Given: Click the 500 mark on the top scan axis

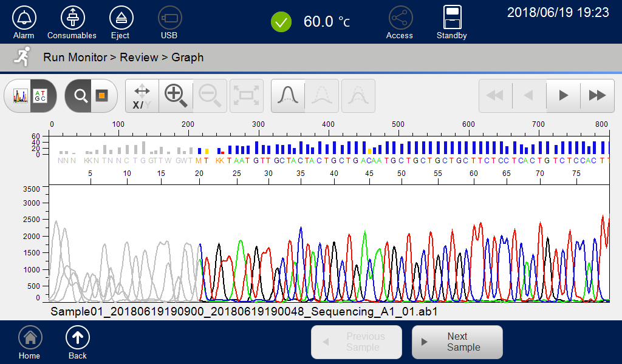Looking at the screenshot, I should coord(398,124).
